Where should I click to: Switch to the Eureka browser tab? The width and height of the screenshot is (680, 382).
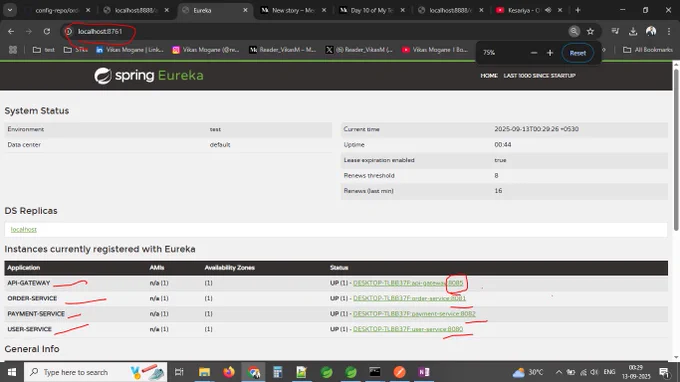pos(216,10)
